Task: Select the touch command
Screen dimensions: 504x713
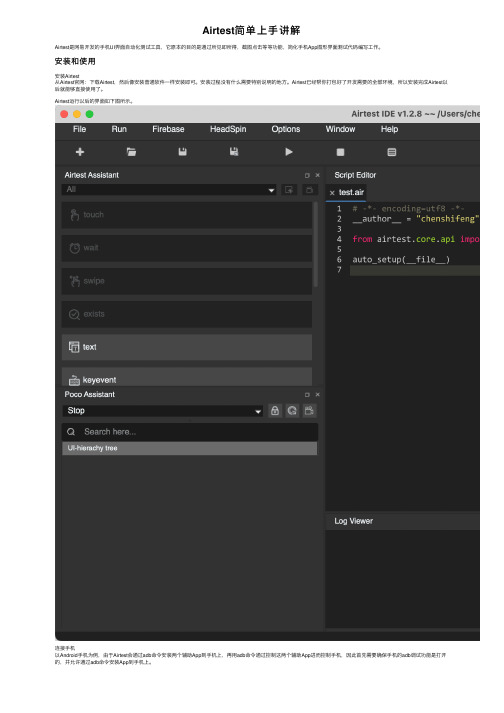Action: (x=186, y=215)
